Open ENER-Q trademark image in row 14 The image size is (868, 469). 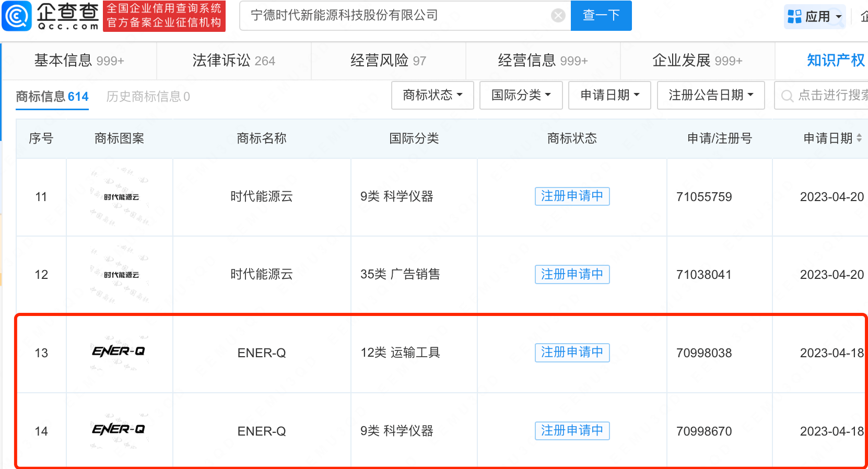119,430
